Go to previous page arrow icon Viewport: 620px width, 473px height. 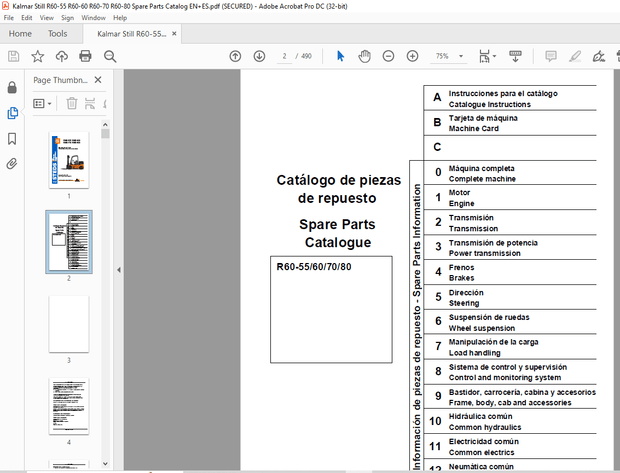coord(235,56)
